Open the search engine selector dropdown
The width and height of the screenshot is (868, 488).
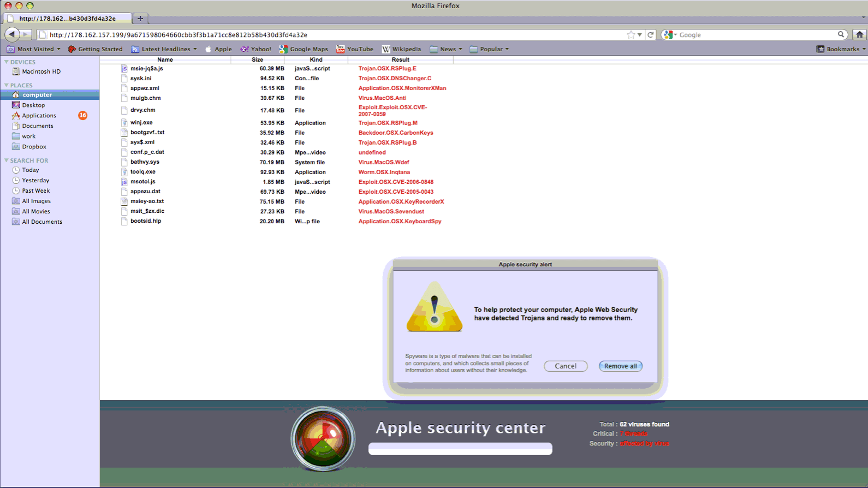[670, 34]
